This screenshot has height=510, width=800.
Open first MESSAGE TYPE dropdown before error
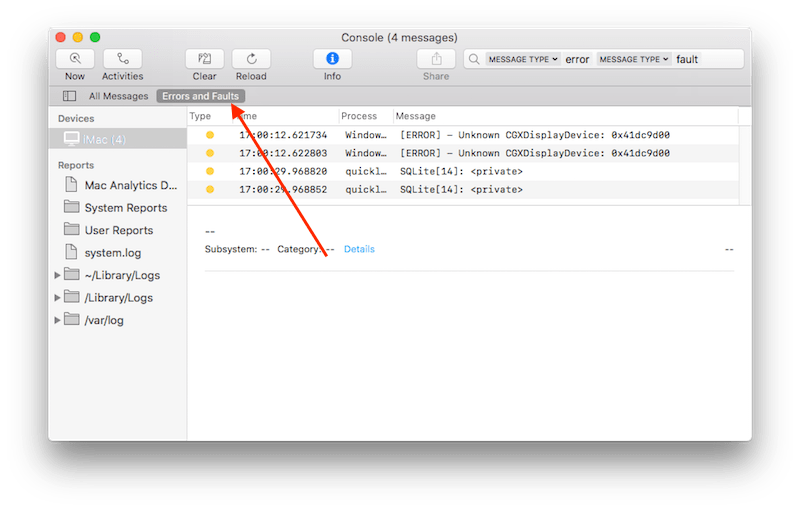[523, 59]
